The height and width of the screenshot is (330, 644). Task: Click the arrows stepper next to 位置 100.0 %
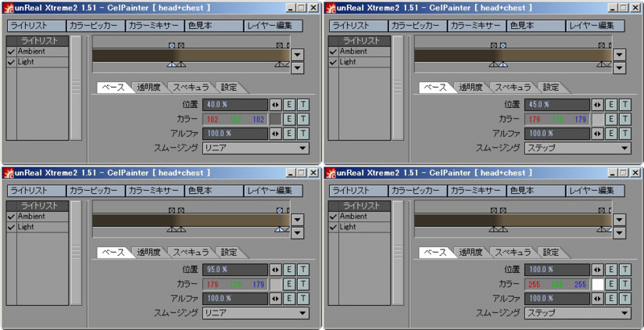click(x=597, y=270)
